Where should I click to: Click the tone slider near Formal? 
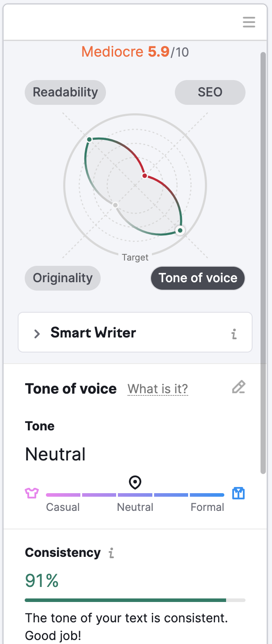coord(208,494)
